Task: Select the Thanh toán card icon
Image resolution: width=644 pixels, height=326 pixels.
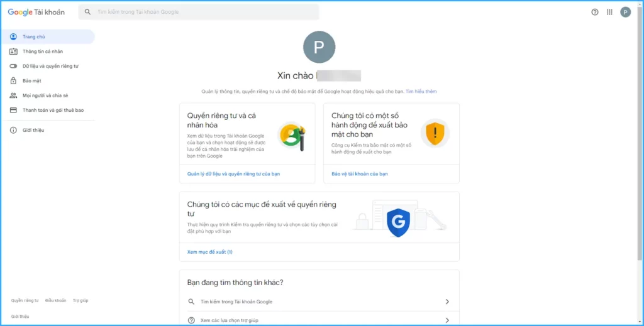Action: [x=14, y=110]
